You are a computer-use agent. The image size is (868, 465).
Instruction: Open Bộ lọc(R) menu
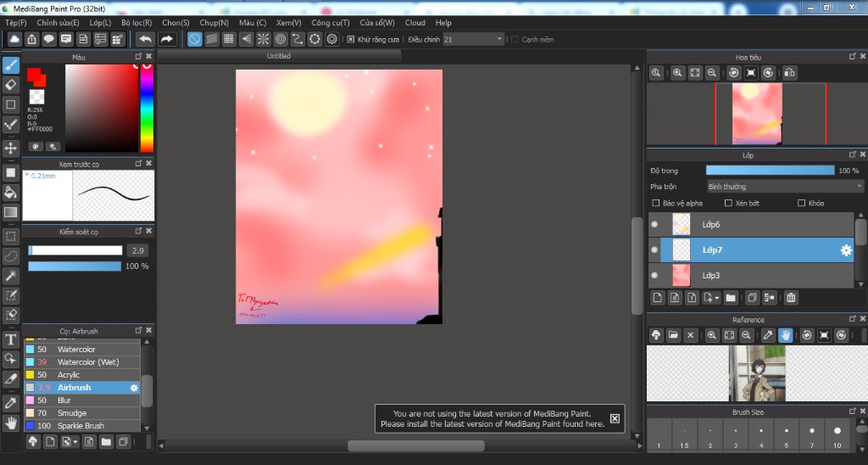point(136,23)
